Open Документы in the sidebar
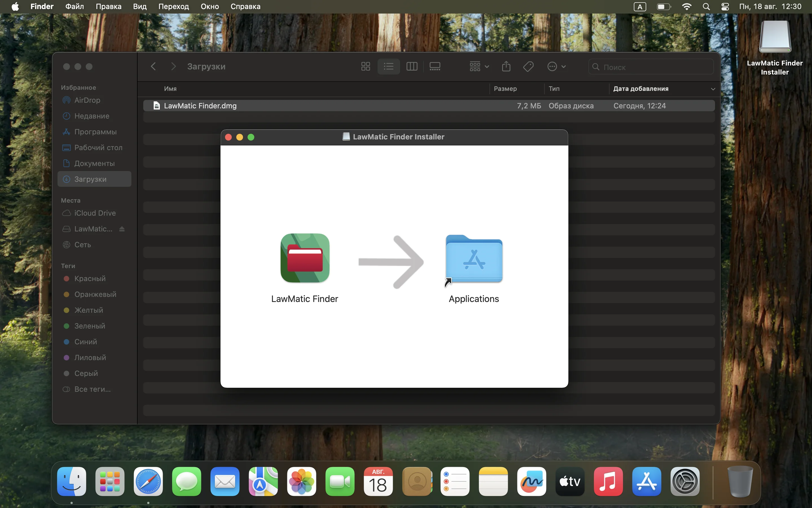 (94, 163)
